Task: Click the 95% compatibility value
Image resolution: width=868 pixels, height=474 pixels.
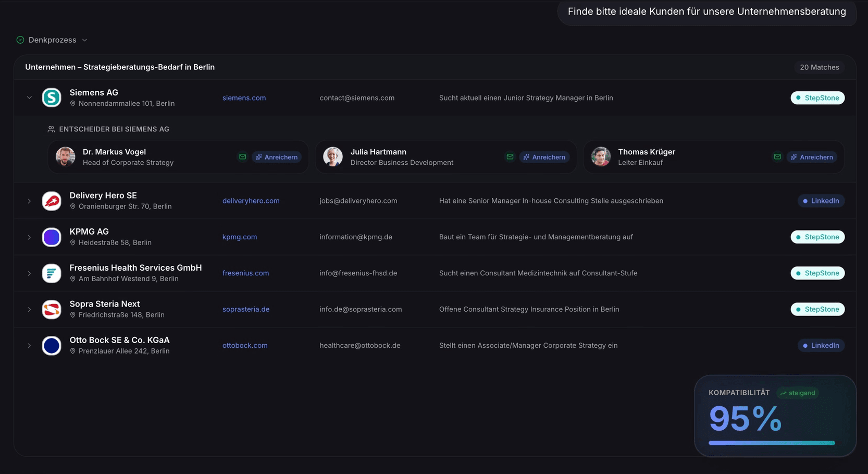Action: (745, 418)
